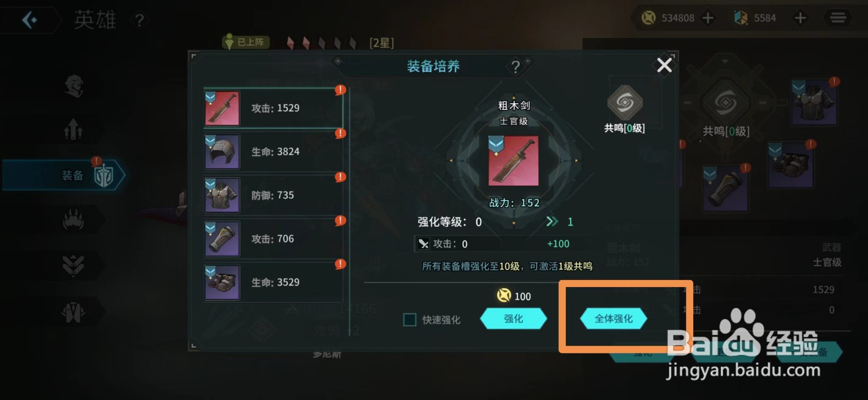The height and width of the screenshot is (400, 868).
Task: Enable the 快速强化 checkbox
Action: coord(410,320)
